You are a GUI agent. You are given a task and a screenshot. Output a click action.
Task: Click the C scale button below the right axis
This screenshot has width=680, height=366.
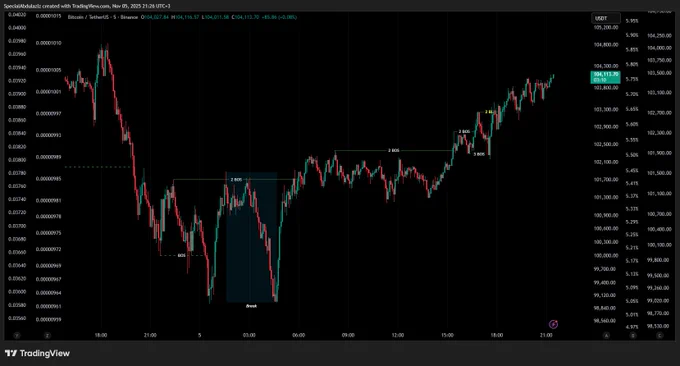pyautogui.click(x=660, y=335)
